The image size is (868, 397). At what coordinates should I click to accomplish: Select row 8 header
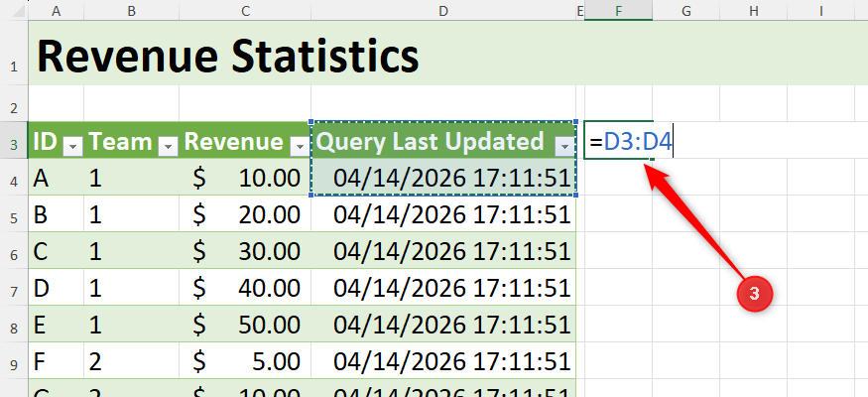[14, 324]
